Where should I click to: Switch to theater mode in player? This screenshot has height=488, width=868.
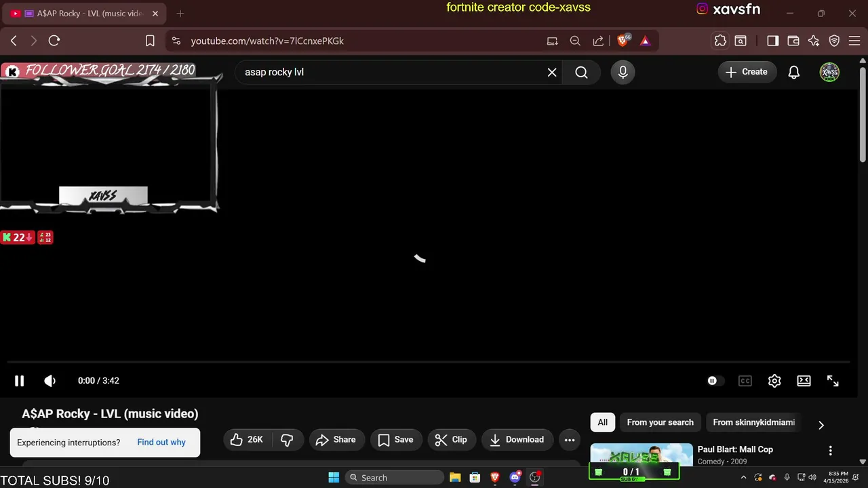pos(804,381)
